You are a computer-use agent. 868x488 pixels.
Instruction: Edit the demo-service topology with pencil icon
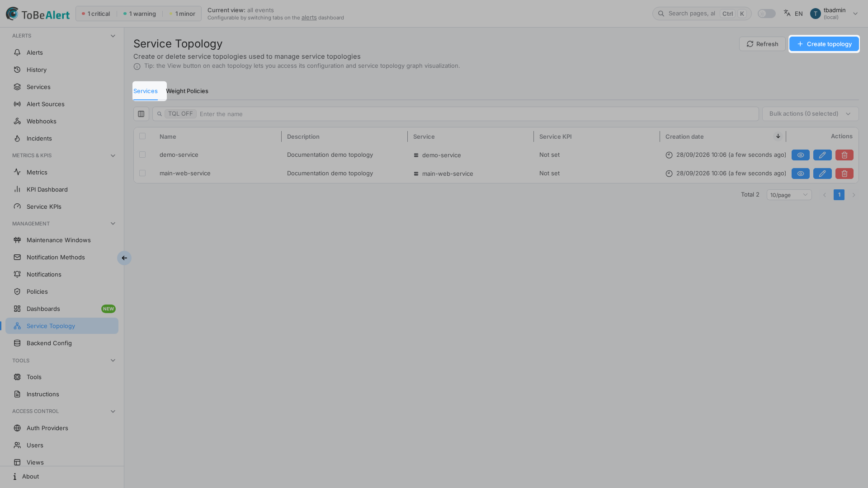click(822, 155)
